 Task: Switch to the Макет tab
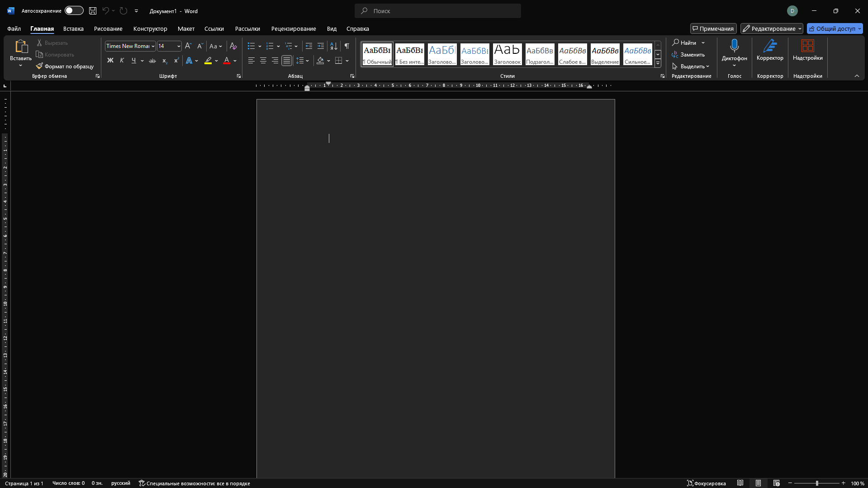tap(186, 28)
